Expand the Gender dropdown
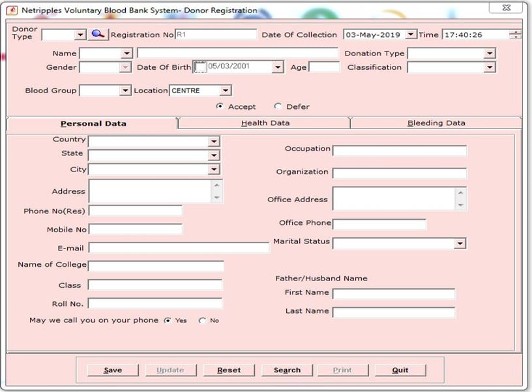 coord(125,67)
